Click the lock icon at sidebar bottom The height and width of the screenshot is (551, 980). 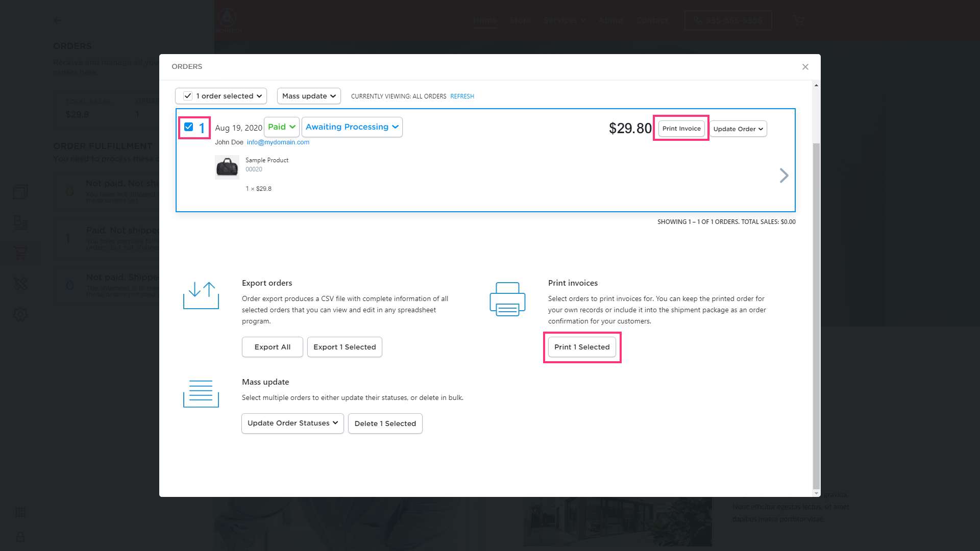pos(20,537)
